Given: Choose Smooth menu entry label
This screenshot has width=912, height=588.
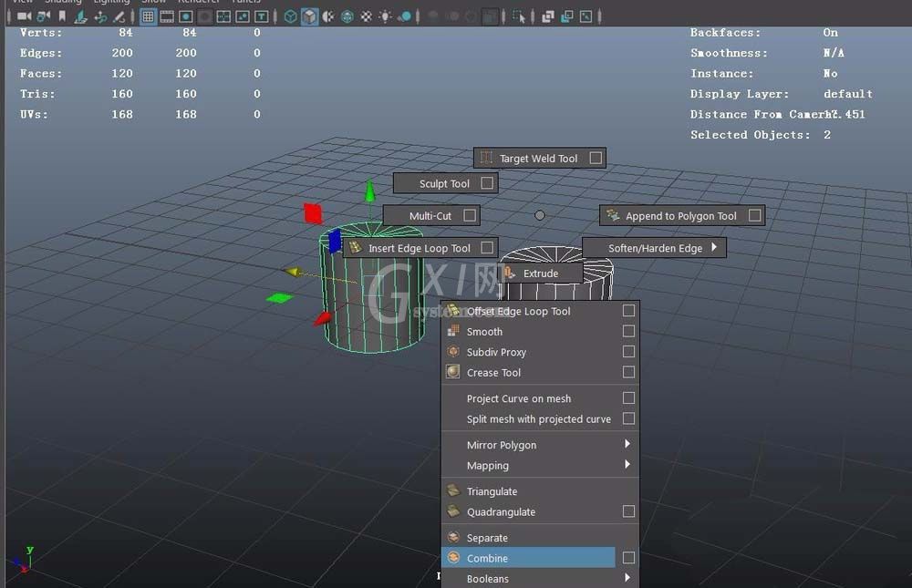Looking at the screenshot, I should point(484,332).
